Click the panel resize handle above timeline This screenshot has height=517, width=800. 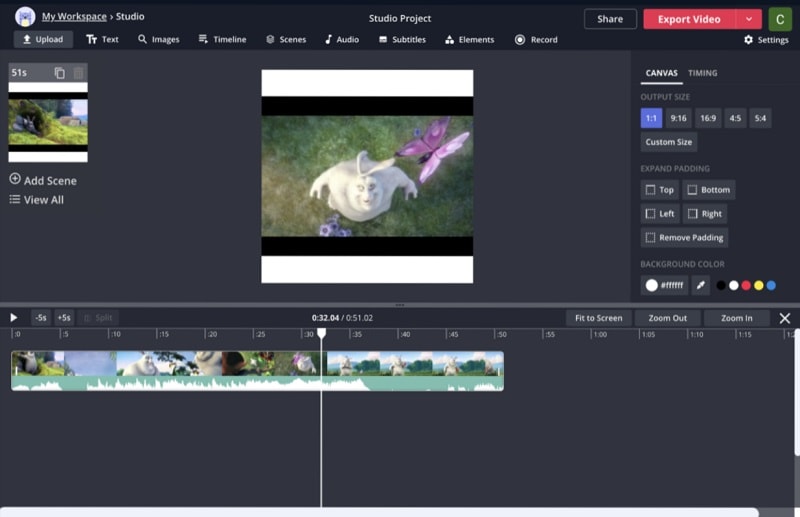point(400,305)
